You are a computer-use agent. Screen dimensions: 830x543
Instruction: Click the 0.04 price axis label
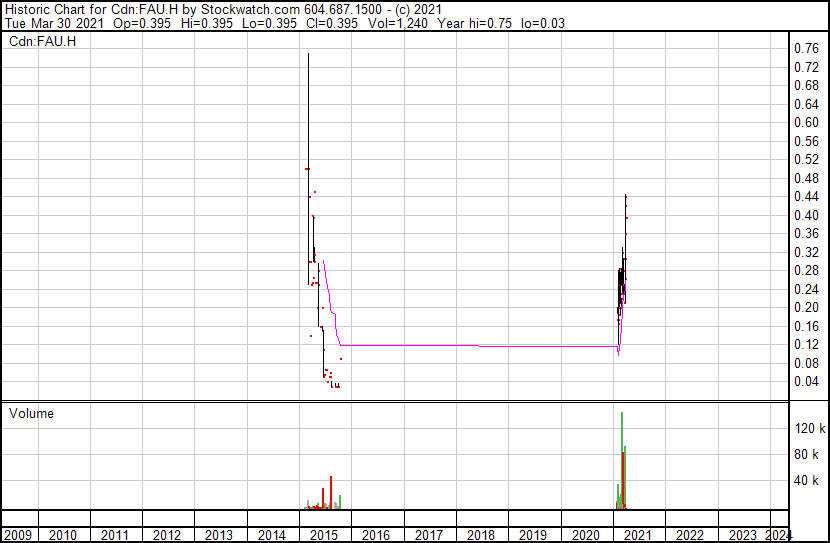(x=806, y=382)
